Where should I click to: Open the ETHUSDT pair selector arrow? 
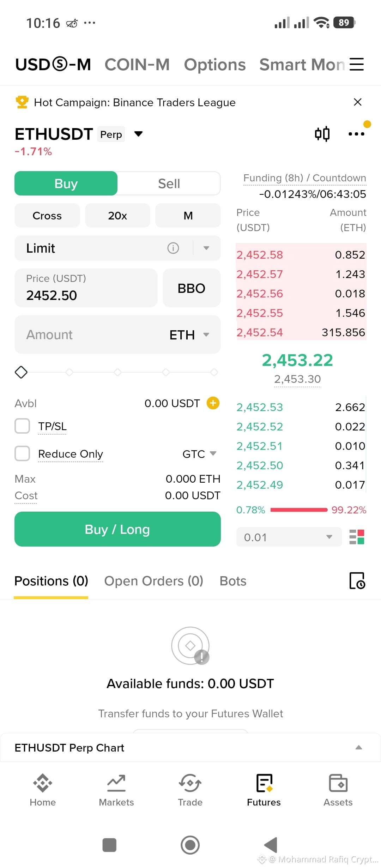[x=139, y=134]
